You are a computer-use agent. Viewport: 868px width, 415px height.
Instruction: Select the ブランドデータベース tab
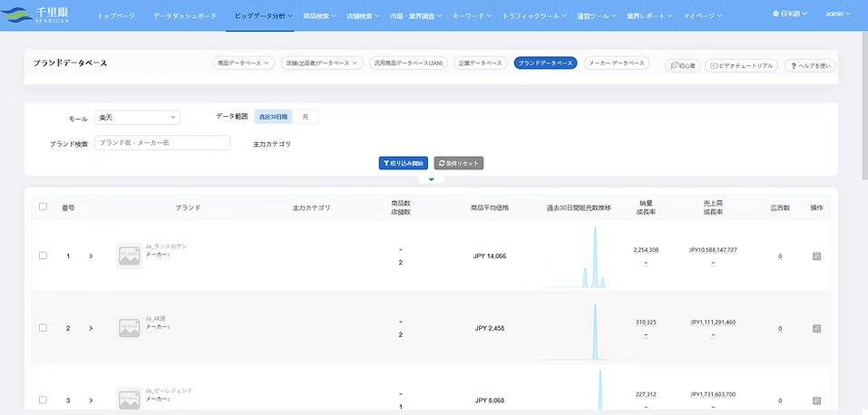[x=545, y=63]
